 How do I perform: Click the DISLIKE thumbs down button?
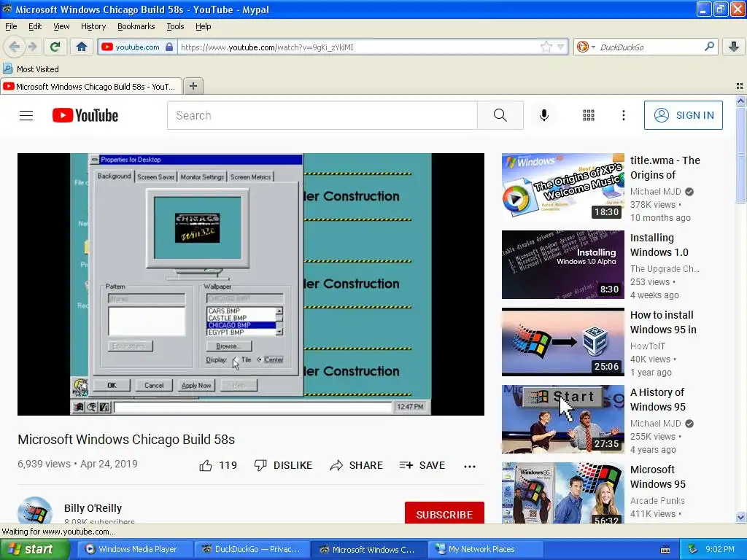(283, 465)
